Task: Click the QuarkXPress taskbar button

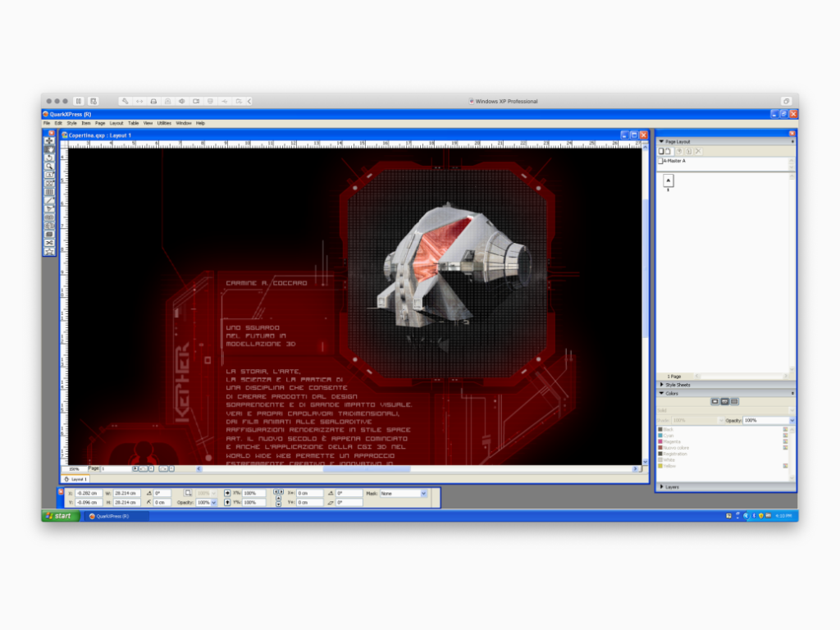Action: [x=116, y=517]
